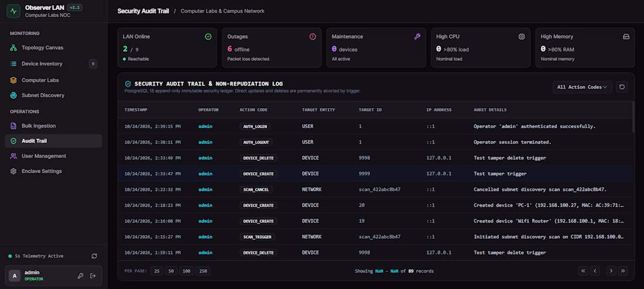Image resolution: width=644 pixels, height=289 pixels.
Task: Click High Memory drive icon
Action: click(x=626, y=36)
